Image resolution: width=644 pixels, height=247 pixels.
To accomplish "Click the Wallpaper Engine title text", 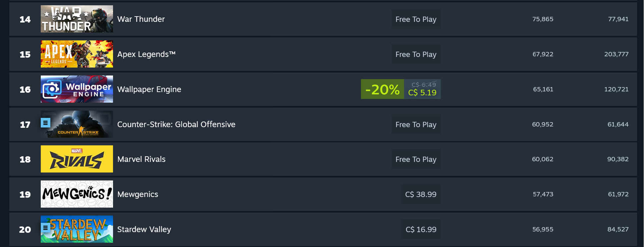I will pos(149,89).
